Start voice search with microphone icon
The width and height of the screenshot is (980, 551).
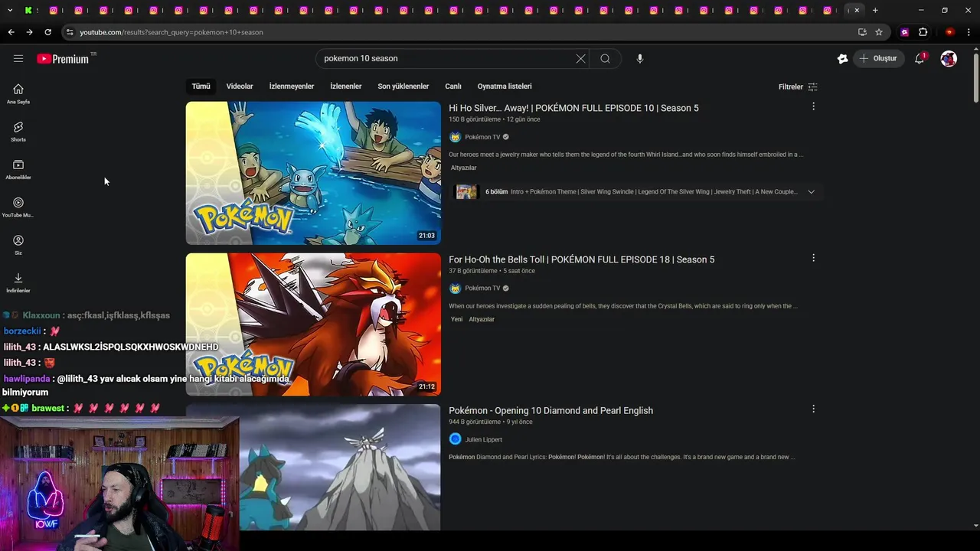640,58
